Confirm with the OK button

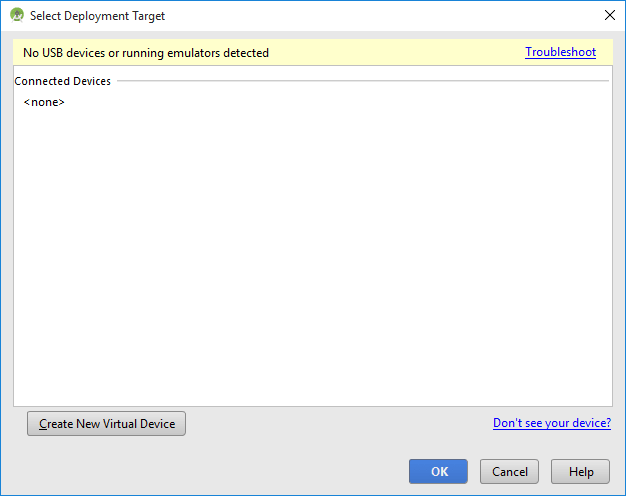coord(438,472)
